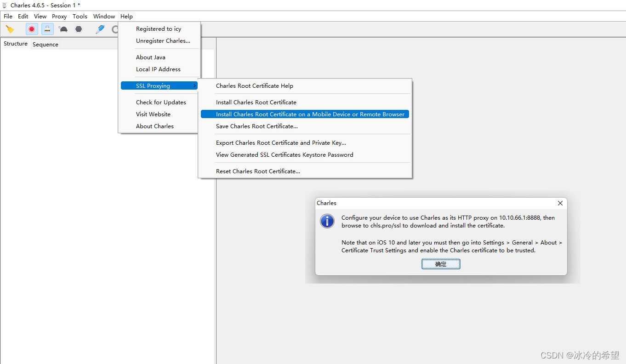This screenshot has height=364, width=626.
Task: Select Install Charles Root Certificate
Action: 305,102
